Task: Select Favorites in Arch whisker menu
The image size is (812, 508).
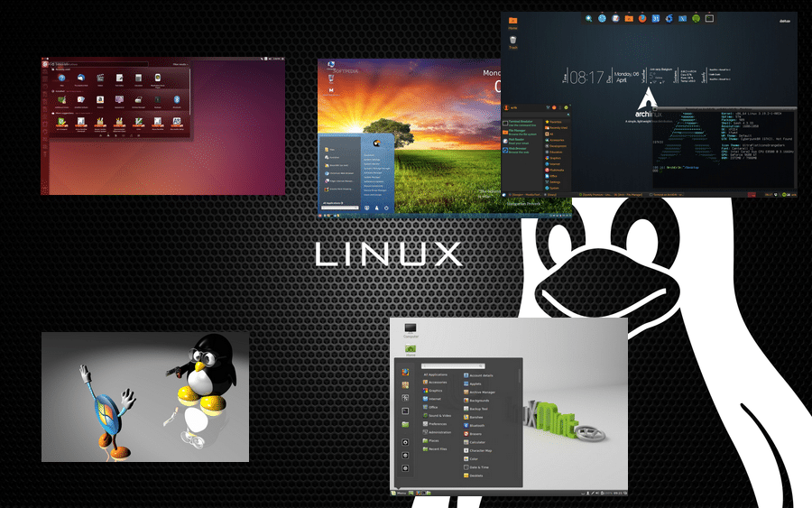Action: coord(554,122)
